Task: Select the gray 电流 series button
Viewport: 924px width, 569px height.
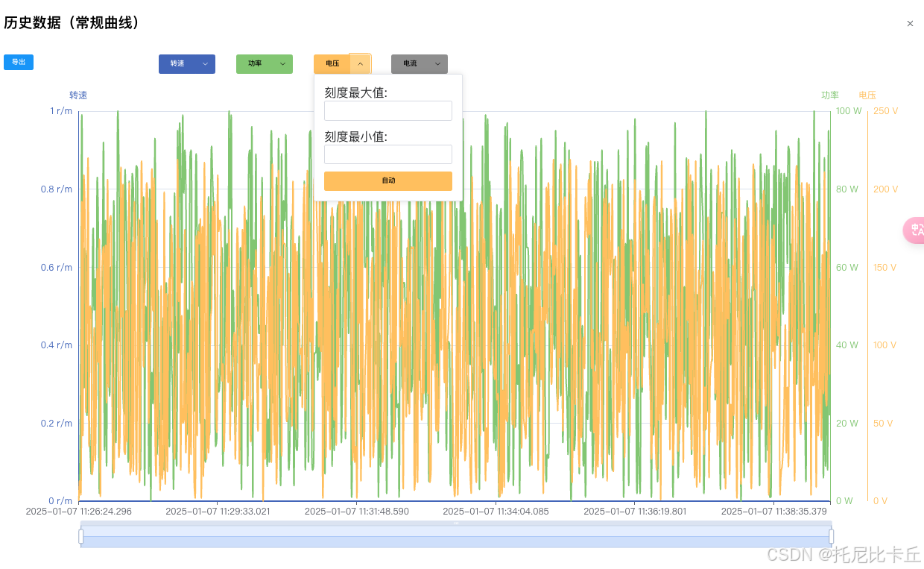Action: pyautogui.click(x=411, y=64)
